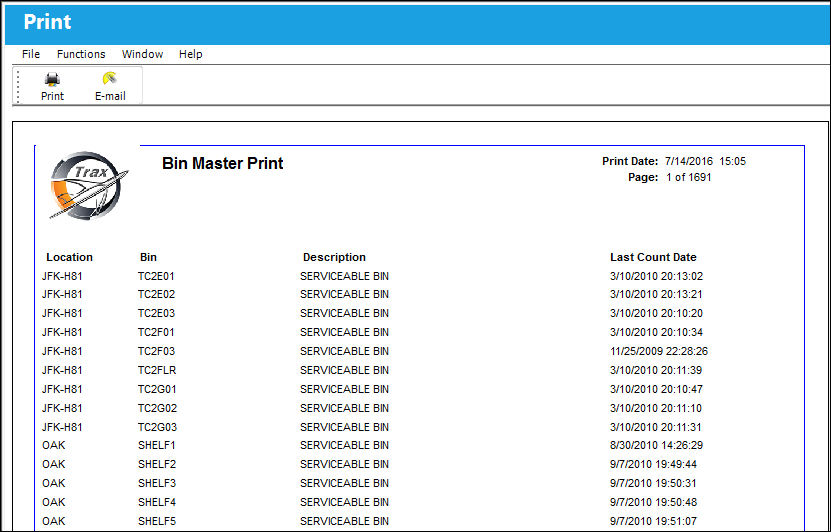The height and width of the screenshot is (532, 831).
Task: Click the Trax logo image
Action: coord(89,185)
